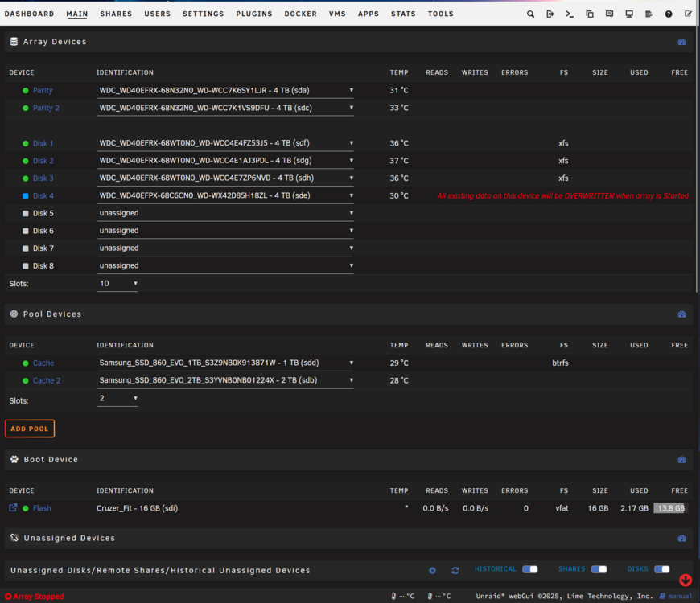Image resolution: width=700 pixels, height=603 pixels.
Task: Toggle the HISTORICAL switch
Action: point(530,569)
